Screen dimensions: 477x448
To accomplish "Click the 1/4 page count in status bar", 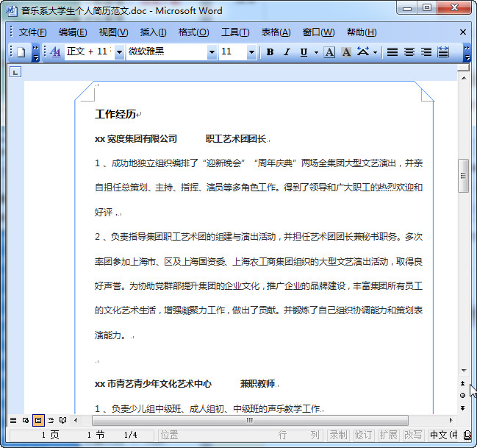I will click(131, 435).
